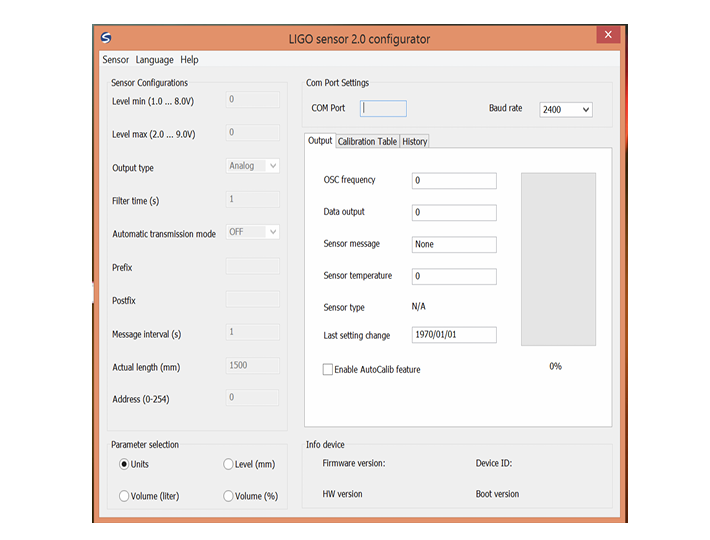Screen dimensions: 710x540
Task: Click the LIGO app logo icon in title bar
Action: 106,38
